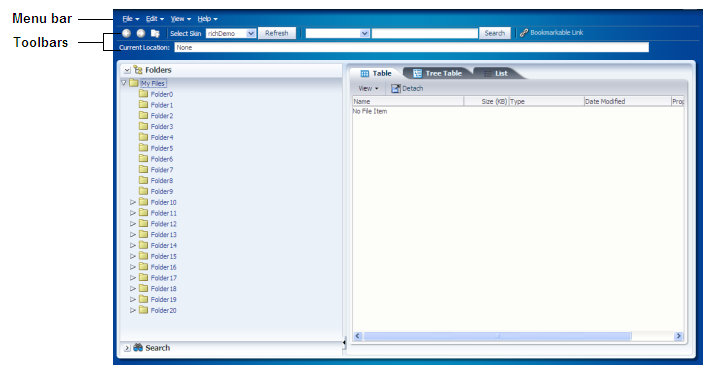Expand the Folder13 tree node
712x379 pixels.
coord(133,235)
